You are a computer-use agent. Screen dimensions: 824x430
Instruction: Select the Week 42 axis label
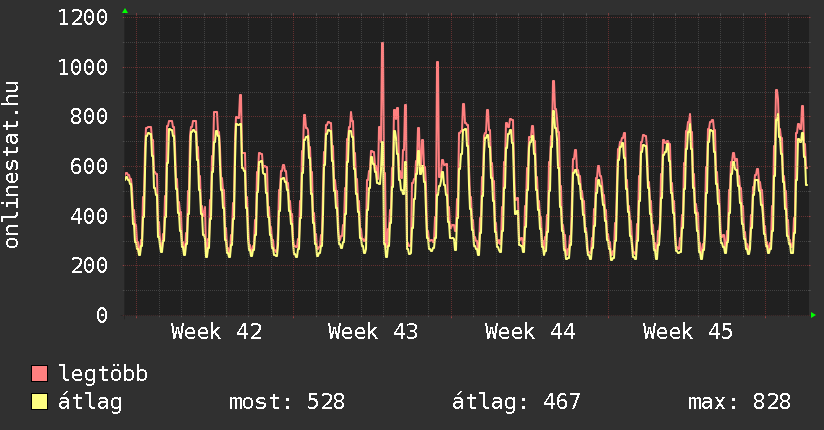(x=216, y=332)
